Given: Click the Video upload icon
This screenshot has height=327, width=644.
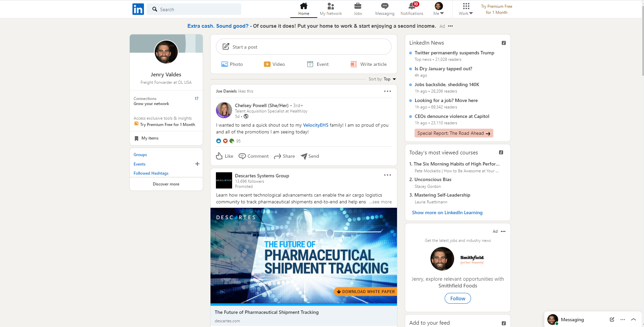Looking at the screenshot, I should pyautogui.click(x=267, y=64).
